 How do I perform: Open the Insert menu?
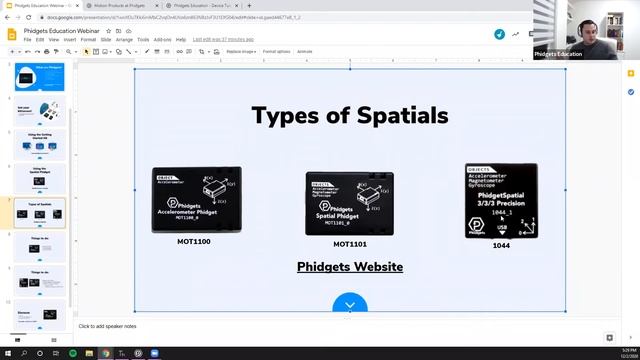pyautogui.click(x=70, y=40)
